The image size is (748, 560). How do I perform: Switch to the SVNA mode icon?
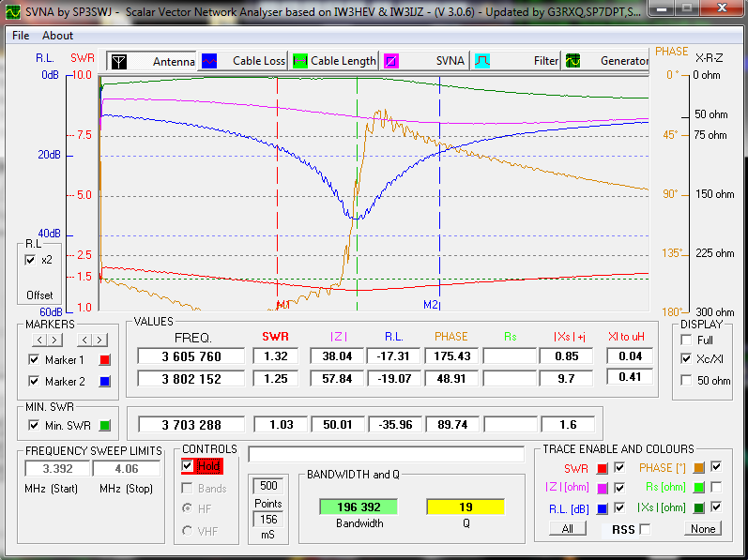click(391, 62)
